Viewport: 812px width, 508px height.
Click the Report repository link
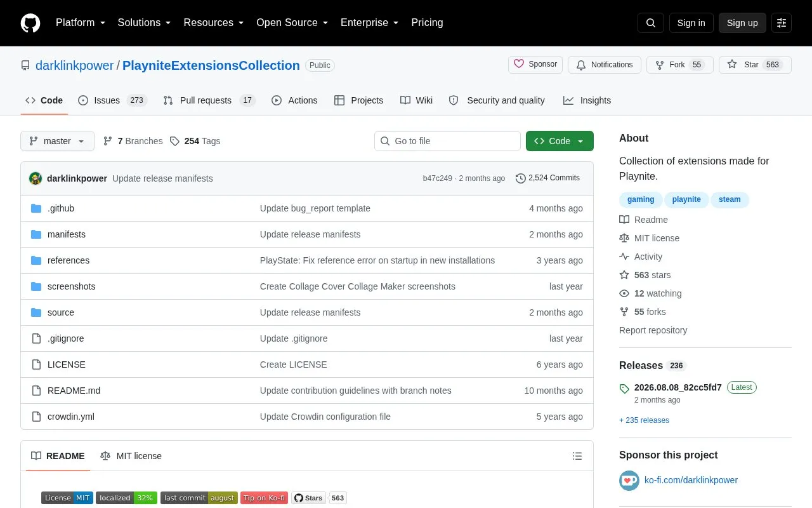[653, 330]
